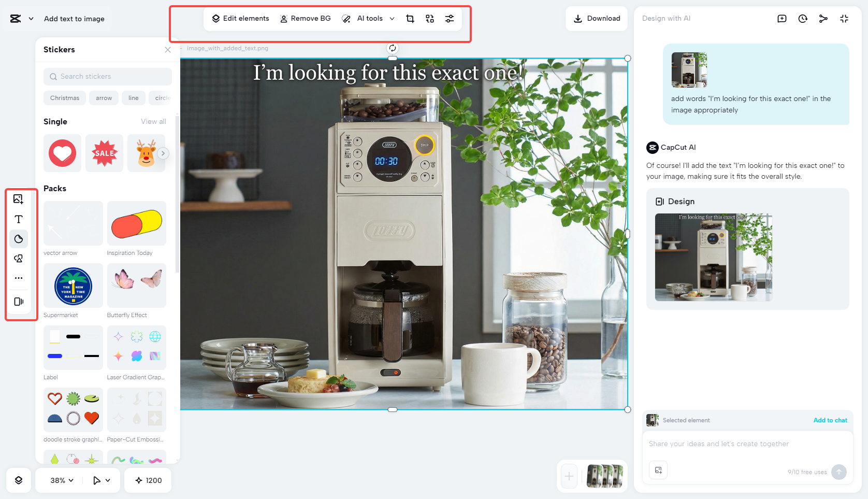Select the arrow sticker tag
Image resolution: width=868 pixels, height=499 pixels.
click(104, 98)
